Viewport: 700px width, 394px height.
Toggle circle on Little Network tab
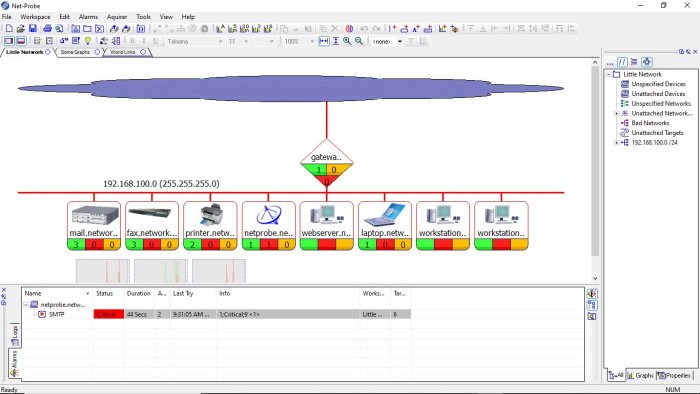[x=48, y=52]
